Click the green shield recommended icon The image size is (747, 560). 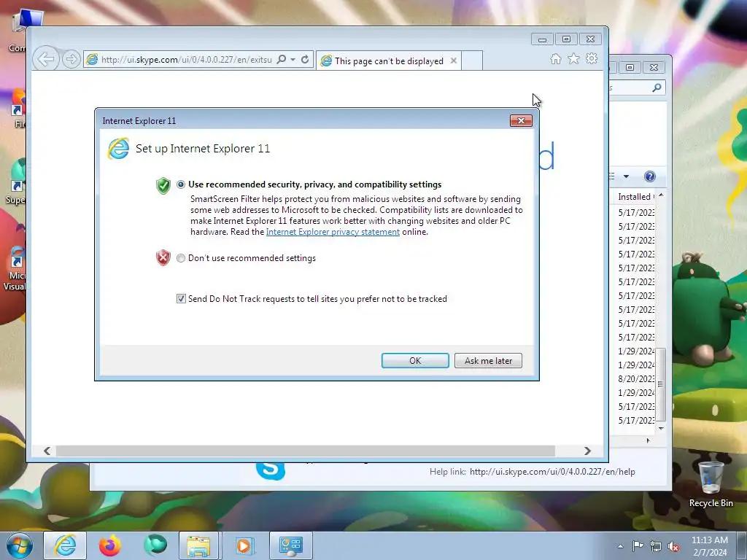click(163, 185)
